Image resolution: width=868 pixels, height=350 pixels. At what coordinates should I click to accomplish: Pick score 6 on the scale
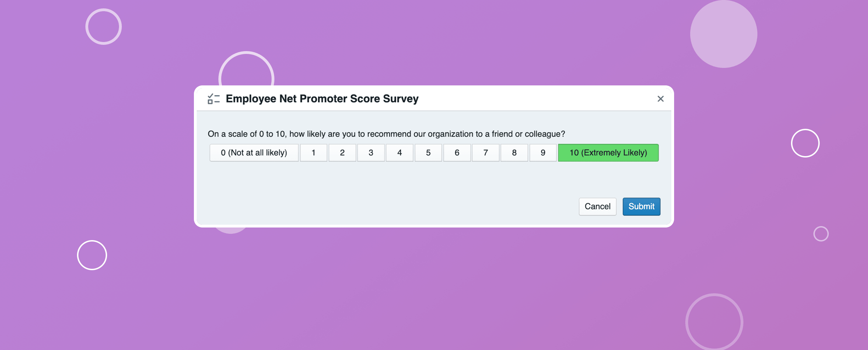click(x=457, y=153)
